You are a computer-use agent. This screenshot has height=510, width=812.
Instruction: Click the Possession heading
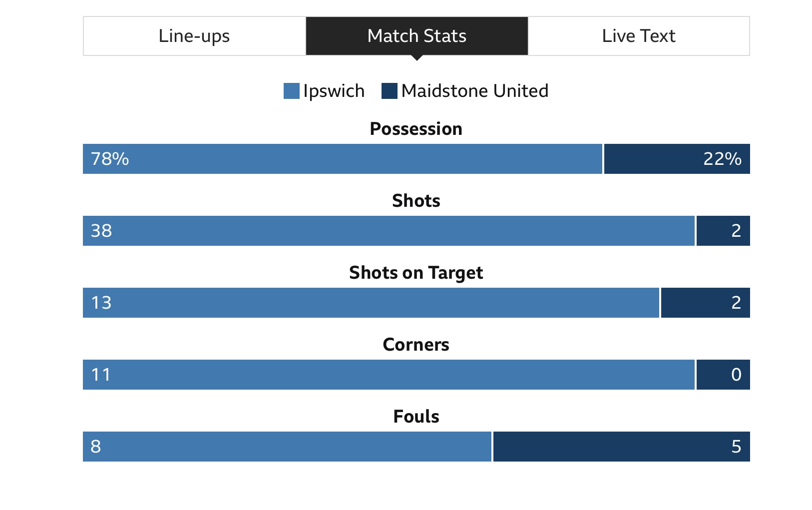[x=416, y=129]
